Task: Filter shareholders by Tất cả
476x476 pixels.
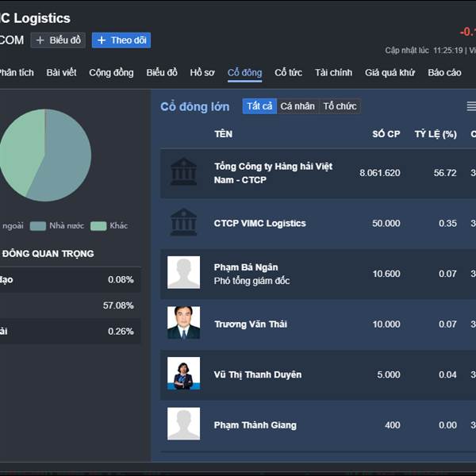Action: (x=259, y=106)
